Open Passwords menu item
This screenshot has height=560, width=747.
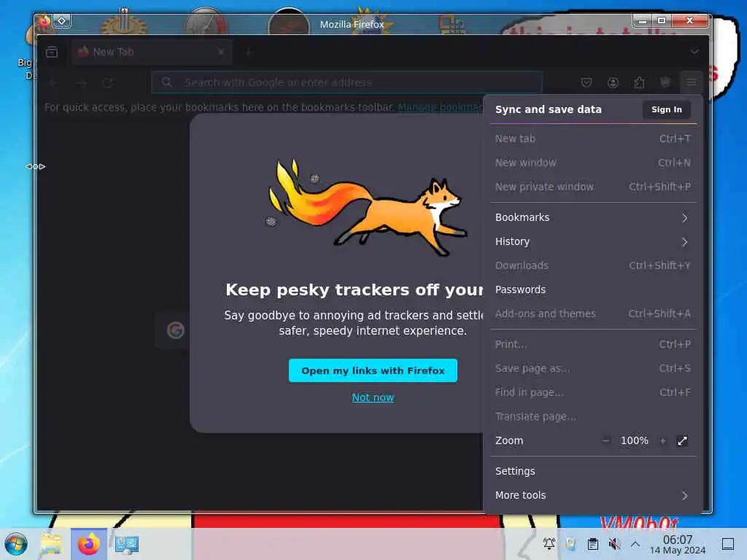(592, 289)
